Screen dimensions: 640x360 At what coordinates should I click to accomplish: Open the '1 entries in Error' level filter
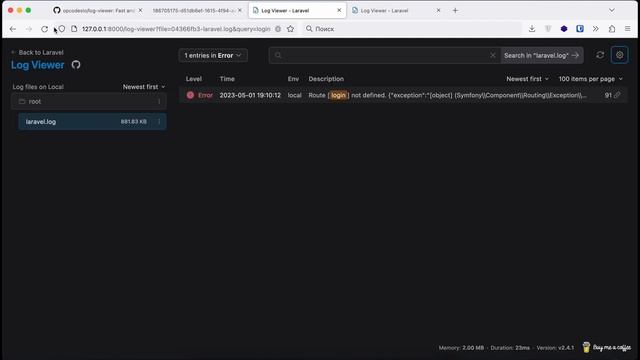point(213,56)
